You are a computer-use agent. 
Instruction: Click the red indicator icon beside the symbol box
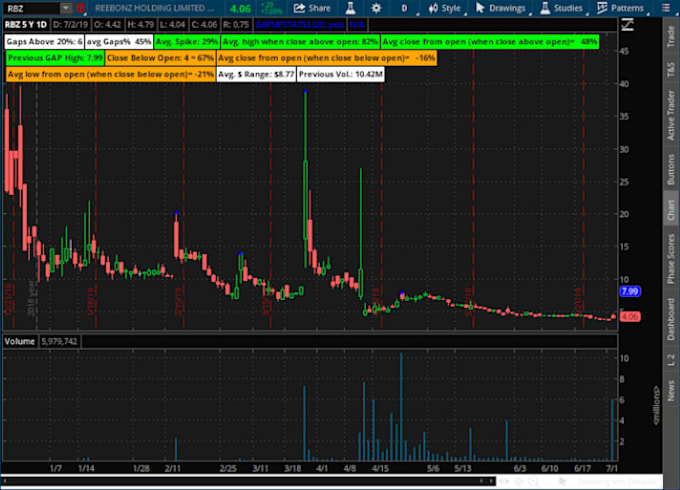point(81,8)
